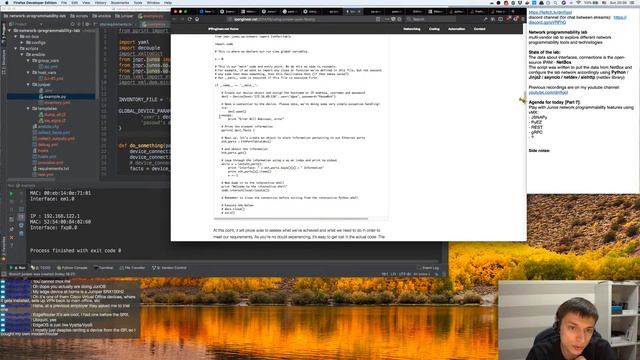Open the File Transfer tool window

pyautogui.click(x=132, y=268)
